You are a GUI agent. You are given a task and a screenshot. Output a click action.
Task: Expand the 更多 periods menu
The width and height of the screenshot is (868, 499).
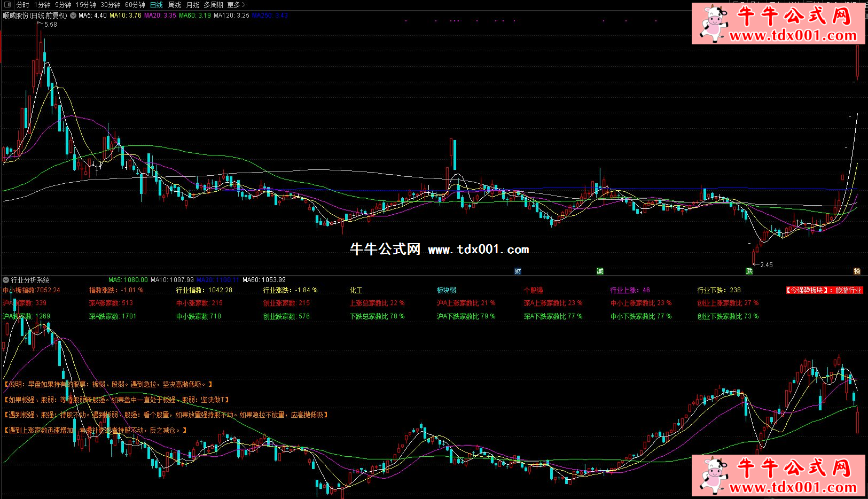(236, 5)
